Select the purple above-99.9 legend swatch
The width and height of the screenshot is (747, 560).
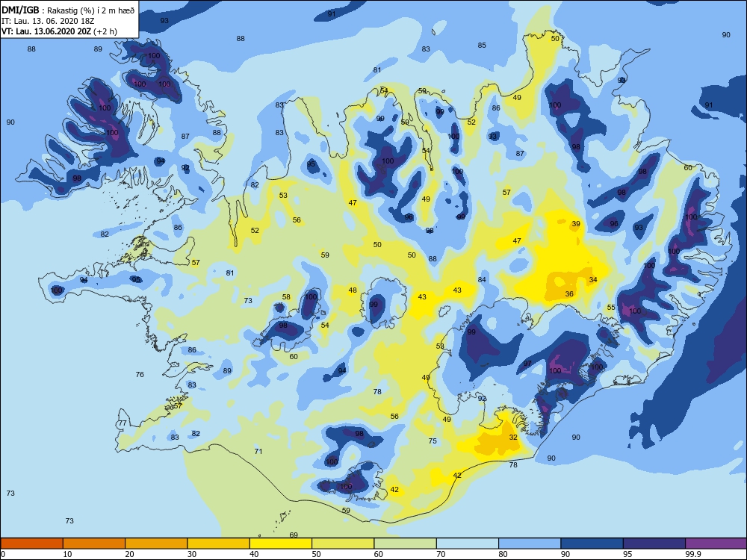[716, 544]
